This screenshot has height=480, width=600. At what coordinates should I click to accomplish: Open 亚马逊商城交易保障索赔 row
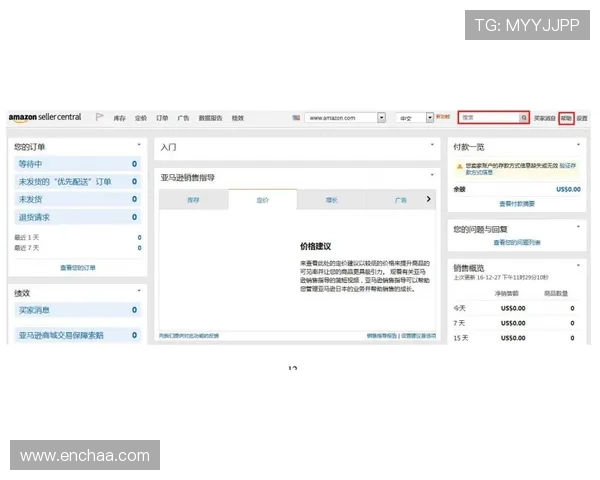(78, 335)
